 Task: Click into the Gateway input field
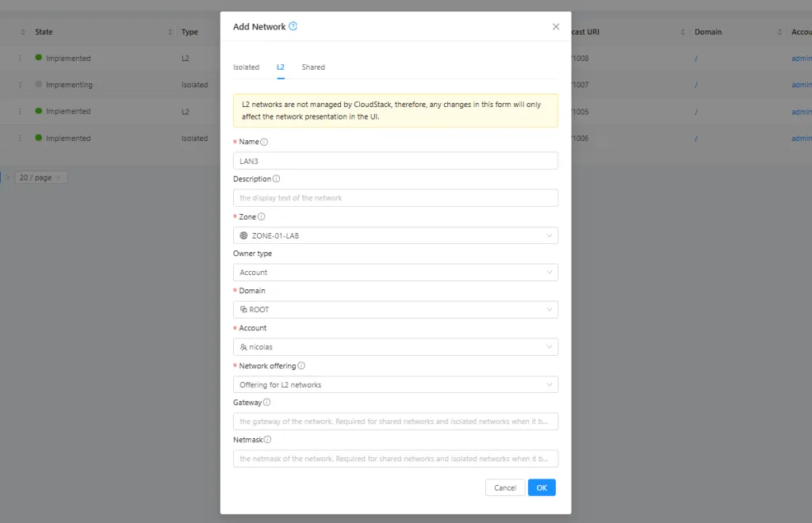point(395,422)
